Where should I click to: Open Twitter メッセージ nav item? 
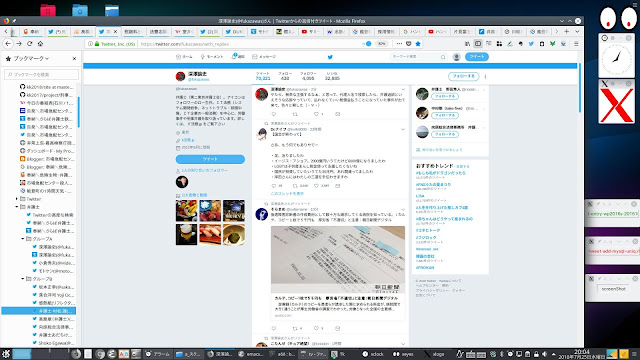[x=264, y=57]
